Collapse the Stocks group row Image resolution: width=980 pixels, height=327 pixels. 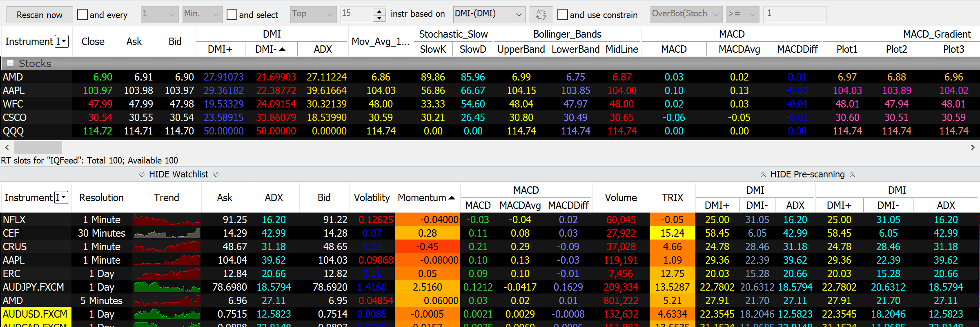tap(11, 63)
